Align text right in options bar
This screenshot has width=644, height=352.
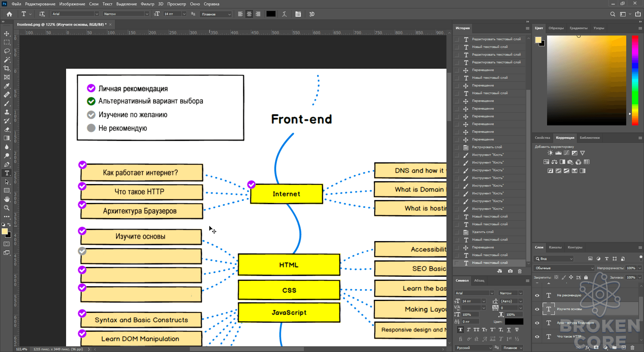258,14
